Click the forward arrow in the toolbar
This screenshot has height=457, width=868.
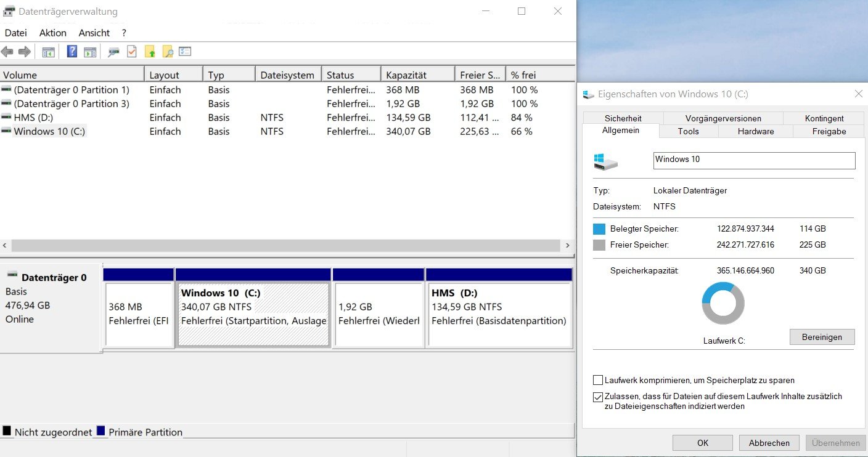coord(25,52)
